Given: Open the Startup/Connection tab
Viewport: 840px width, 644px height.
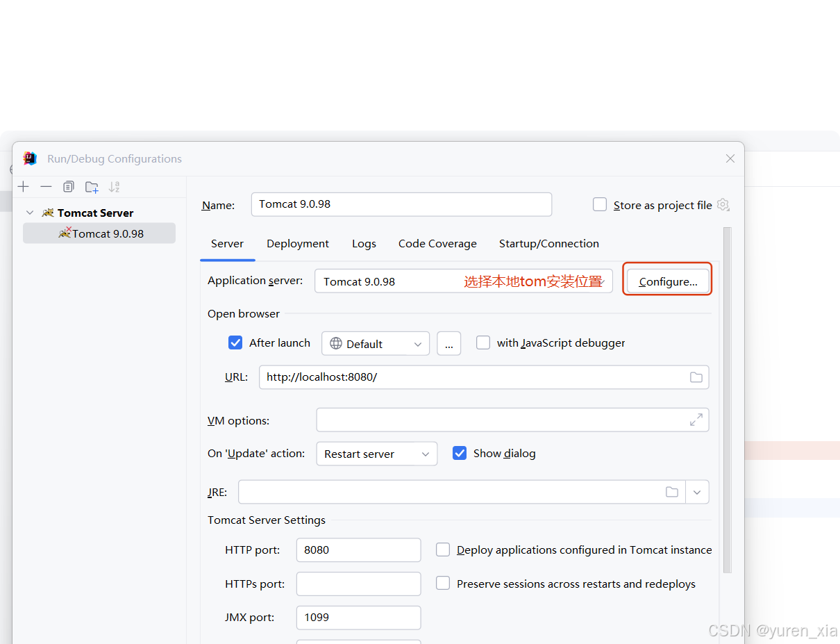Looking at the screenshot, I should point(549,243).
